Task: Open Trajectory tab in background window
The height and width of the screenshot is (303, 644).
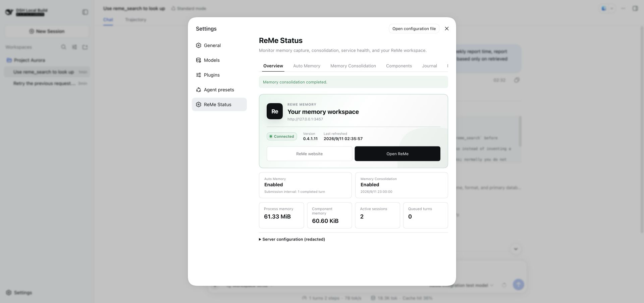Action: click(136, 20)
